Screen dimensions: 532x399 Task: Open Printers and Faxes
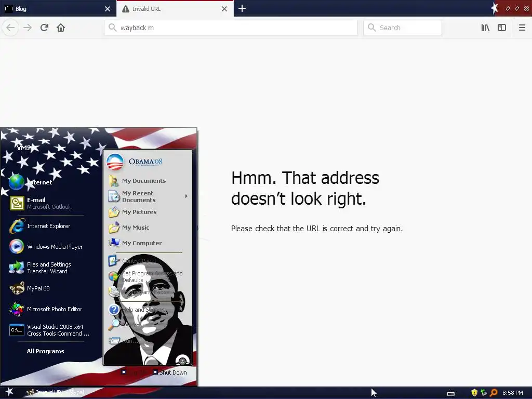pyautogui.click(x=139, y=292)
